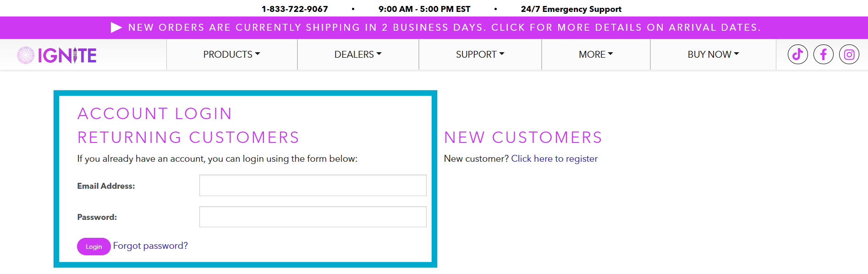Click the 24/7 Emergency Support text
The width and height of the screenshot is (868, 274).
tap(571, 9)
